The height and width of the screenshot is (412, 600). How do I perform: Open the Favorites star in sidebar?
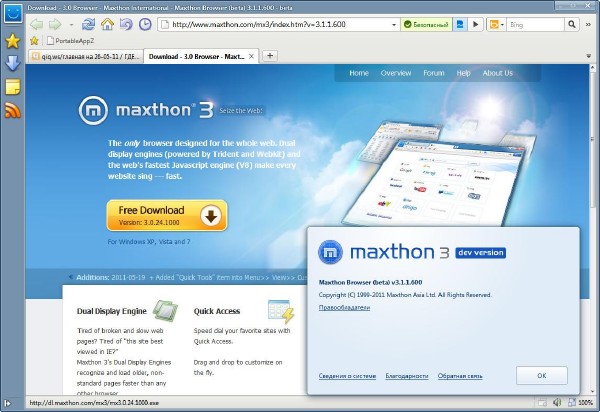tap(13, 41)
